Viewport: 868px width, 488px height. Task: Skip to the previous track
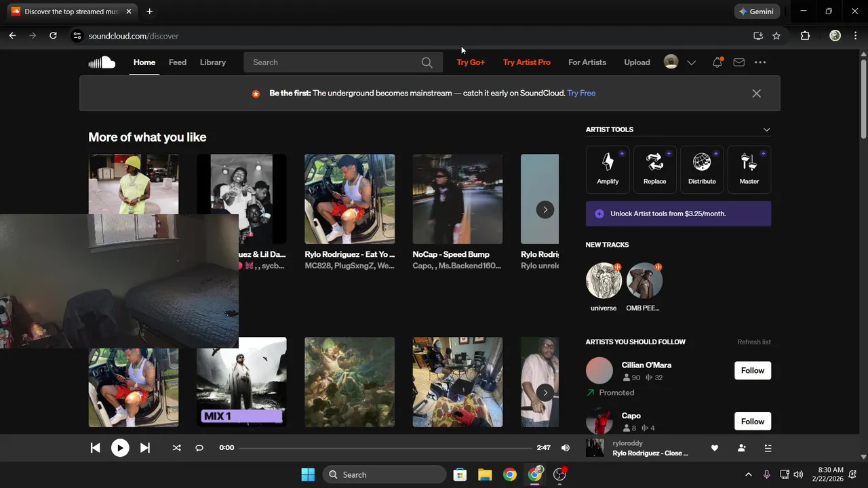point(95,448)
